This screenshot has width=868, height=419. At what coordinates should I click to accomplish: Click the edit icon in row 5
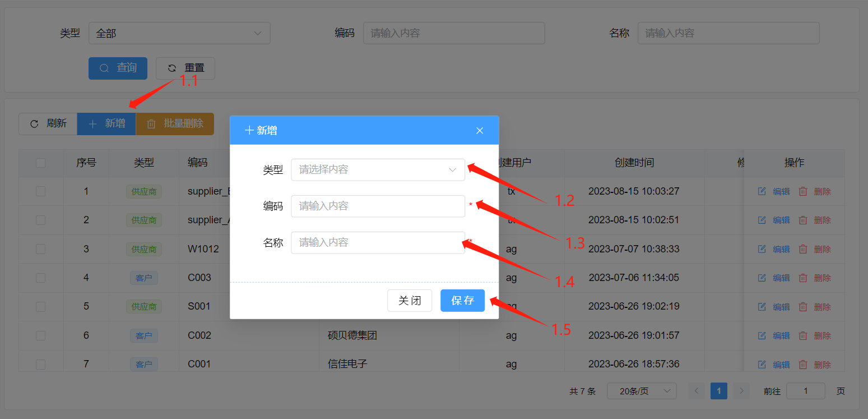tap(762, 307)
